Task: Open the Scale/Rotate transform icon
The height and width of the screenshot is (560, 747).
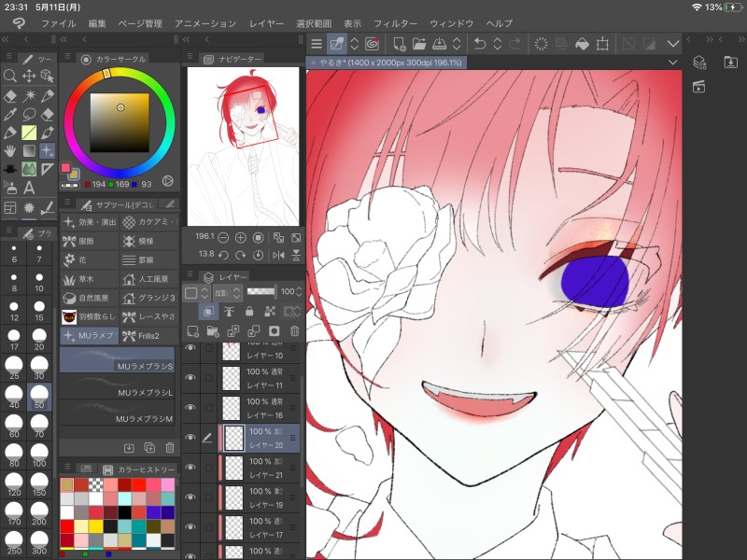Action: click(x=602, y=44)
